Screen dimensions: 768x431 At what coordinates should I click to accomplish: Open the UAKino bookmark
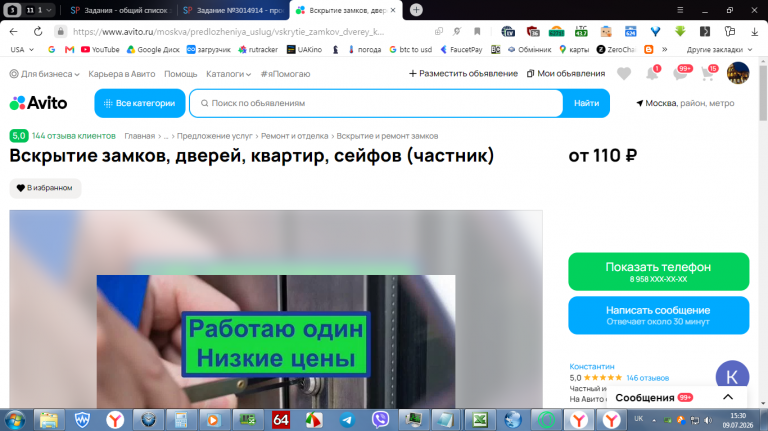pyautogui.click(x=304, y=49)
